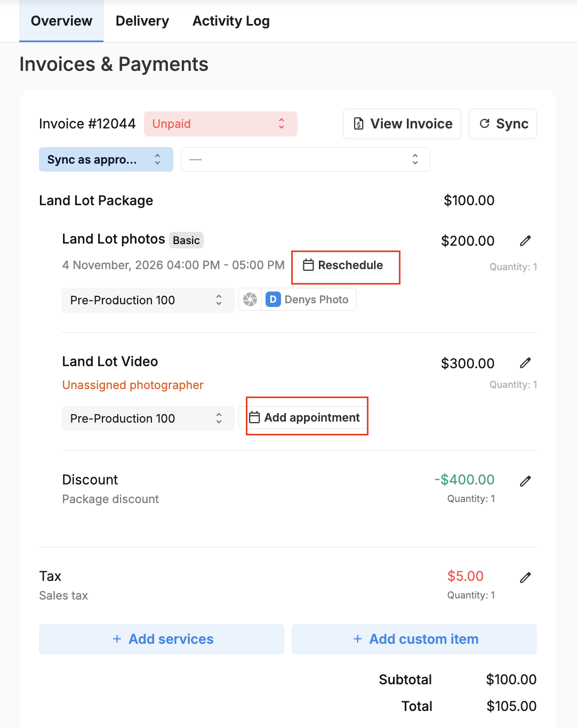The image size is (577, 728).
Task: Open the Sync as approved dropdown
Action: point(106,159)
